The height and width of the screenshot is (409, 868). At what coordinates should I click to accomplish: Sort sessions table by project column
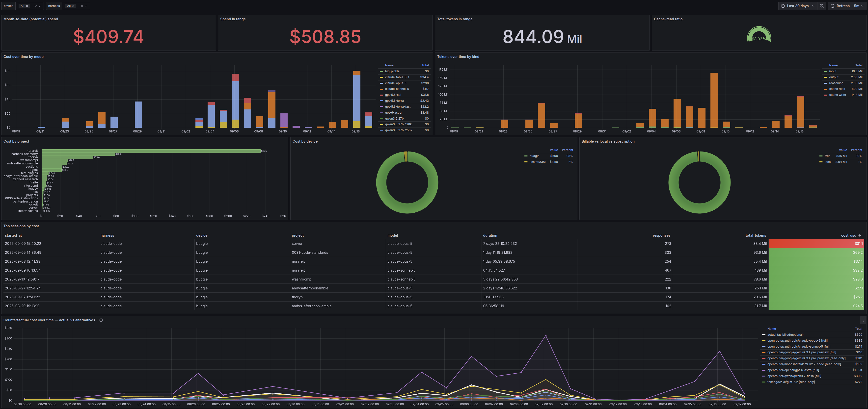pos(298,235)
